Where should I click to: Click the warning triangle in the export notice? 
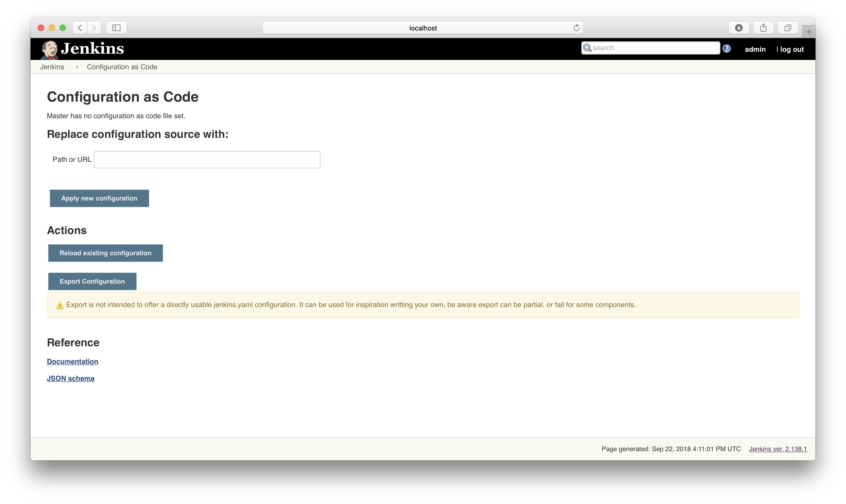(x=60, y=305)
